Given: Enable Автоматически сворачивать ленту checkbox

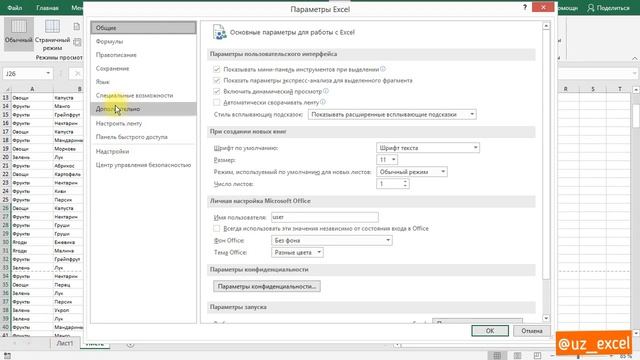Looking at the screenshot, I should click(x=217, y=102).
